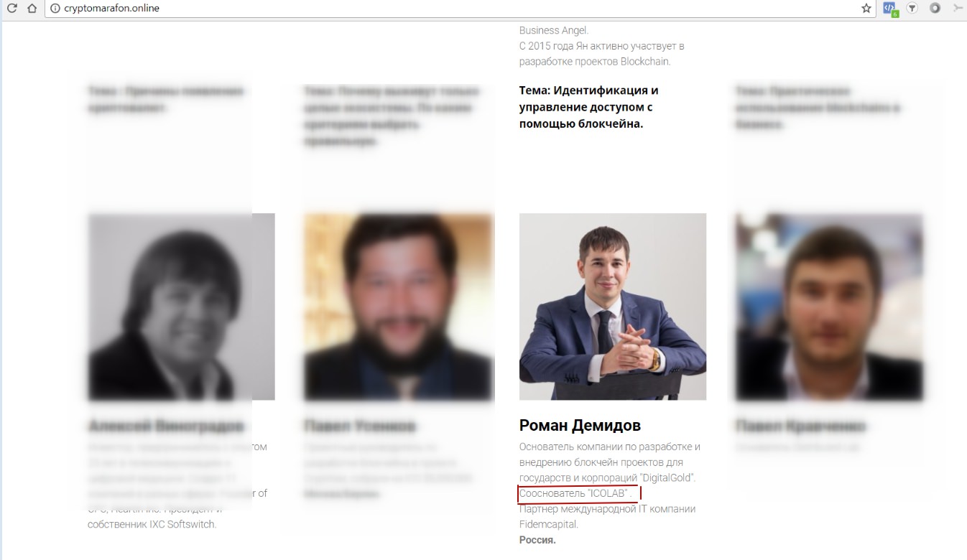Open Алексей Виноградов's blurred portrait photo
The height and width of the screenshot is (560, 967).
(x=181, y=307)
